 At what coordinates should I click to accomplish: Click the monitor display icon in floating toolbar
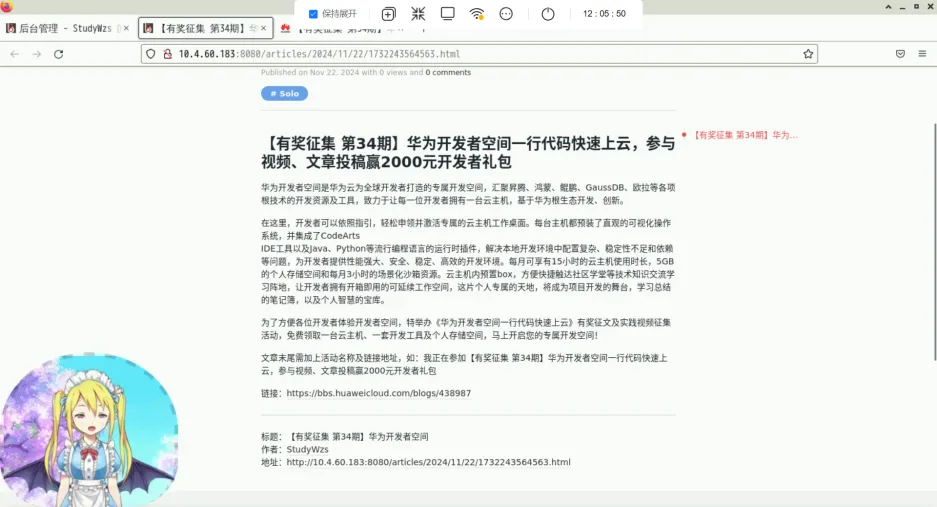tap(447, 14)
